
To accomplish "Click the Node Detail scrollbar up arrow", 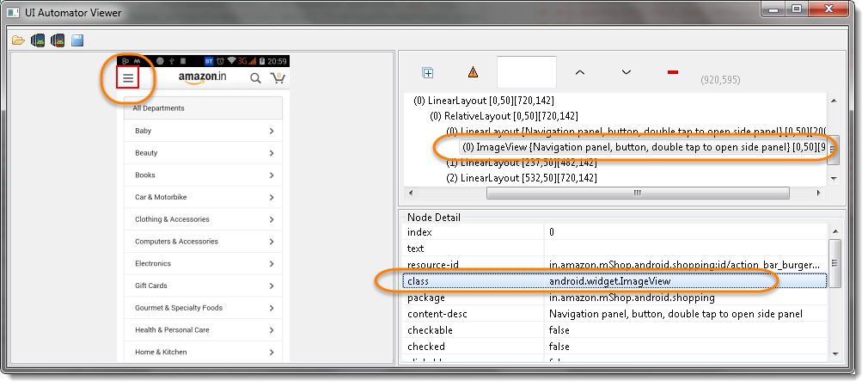I will click(x=834, y=231).
